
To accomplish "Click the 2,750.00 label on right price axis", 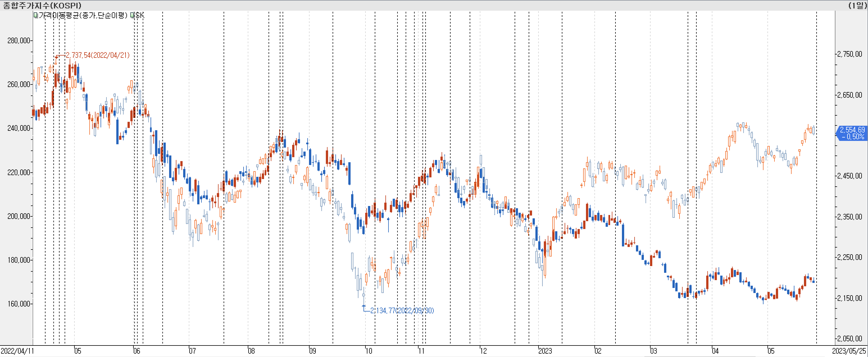I will tap(849, 54).
